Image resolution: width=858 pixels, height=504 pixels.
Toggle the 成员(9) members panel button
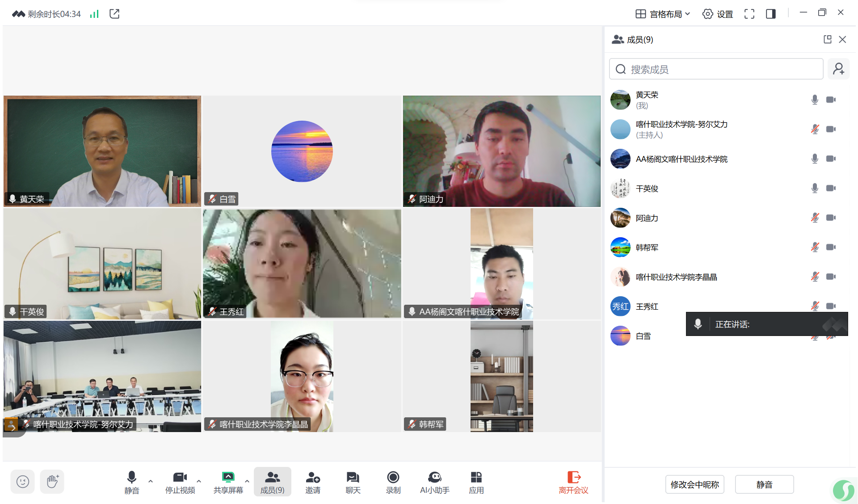[x=272, y=482]
